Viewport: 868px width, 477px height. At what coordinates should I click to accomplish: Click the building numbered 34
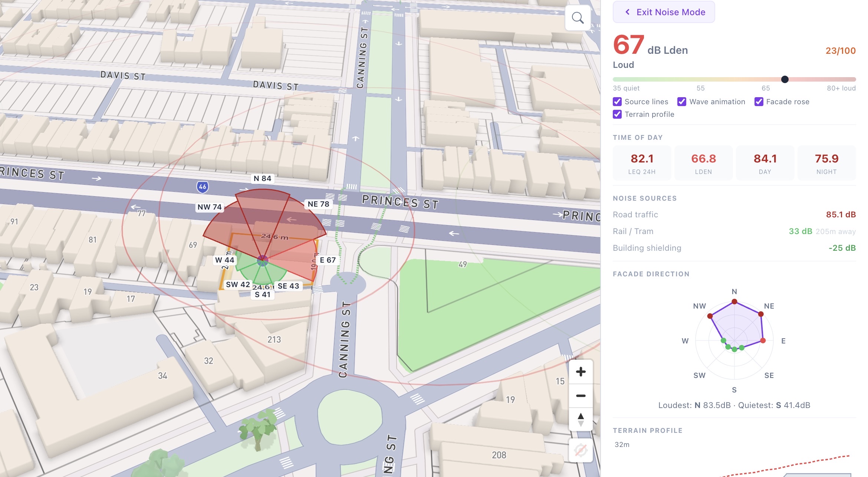pos(162,376)
